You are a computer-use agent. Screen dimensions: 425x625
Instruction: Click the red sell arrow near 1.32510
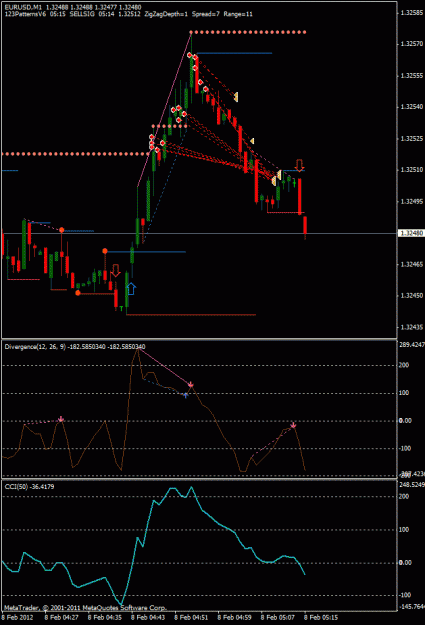pos(299,165)
